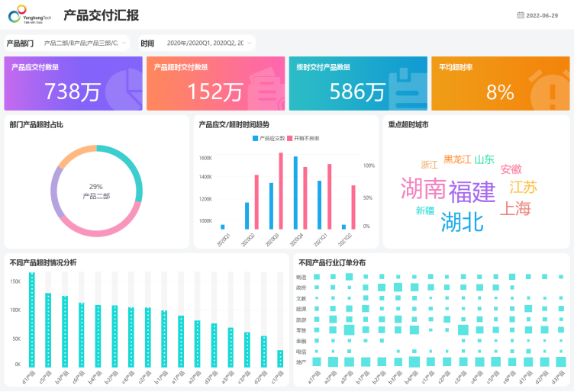The width and height of the screenshot is (574, 392).
Task: Click 上海 in the word cloud
Action: point(515,208)
